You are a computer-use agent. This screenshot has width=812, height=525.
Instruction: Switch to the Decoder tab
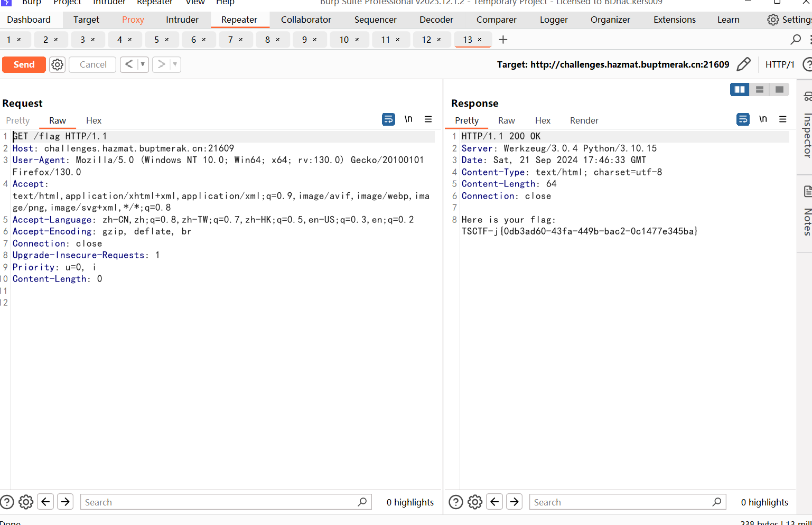click(x=436, y=20)
